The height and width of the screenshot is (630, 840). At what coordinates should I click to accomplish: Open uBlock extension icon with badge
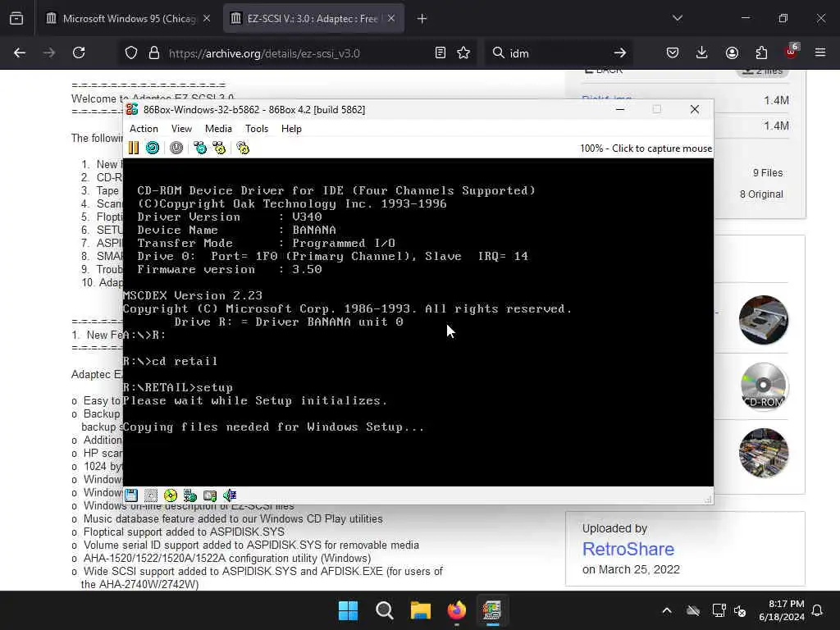tap(792, 52)
